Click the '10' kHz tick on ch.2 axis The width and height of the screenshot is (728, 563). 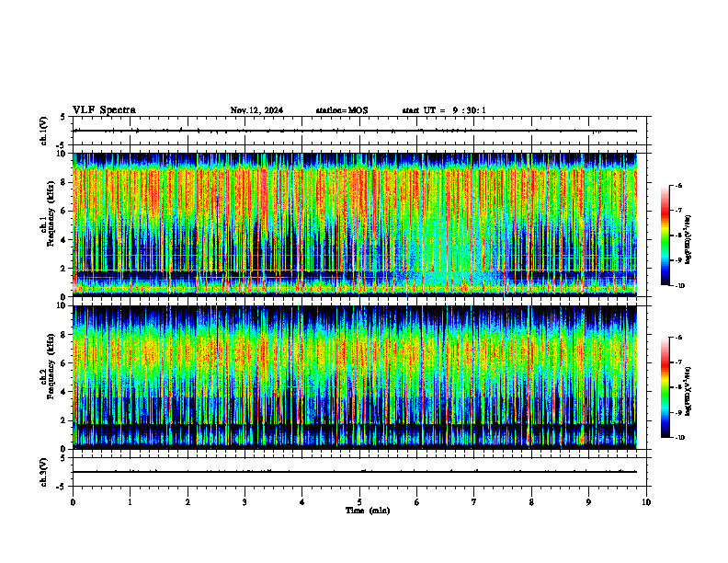tap(63, 305)
